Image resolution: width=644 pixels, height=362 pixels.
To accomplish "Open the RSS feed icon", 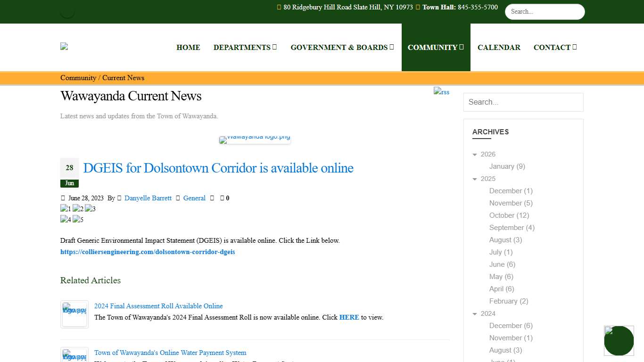I will tap(441, 91).
